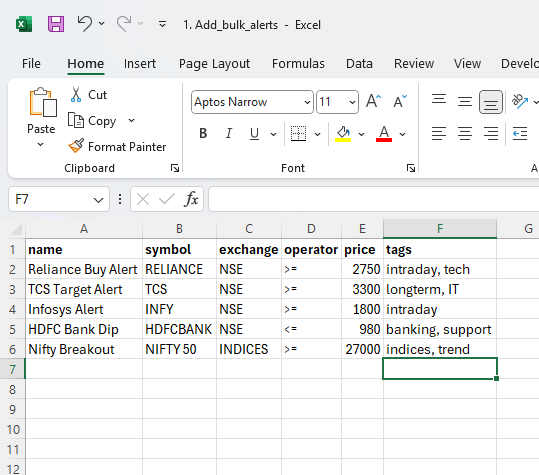Open the Clipboard pane launcher
The width and height of the screenshot is (539, 475).
coord(175,168)
